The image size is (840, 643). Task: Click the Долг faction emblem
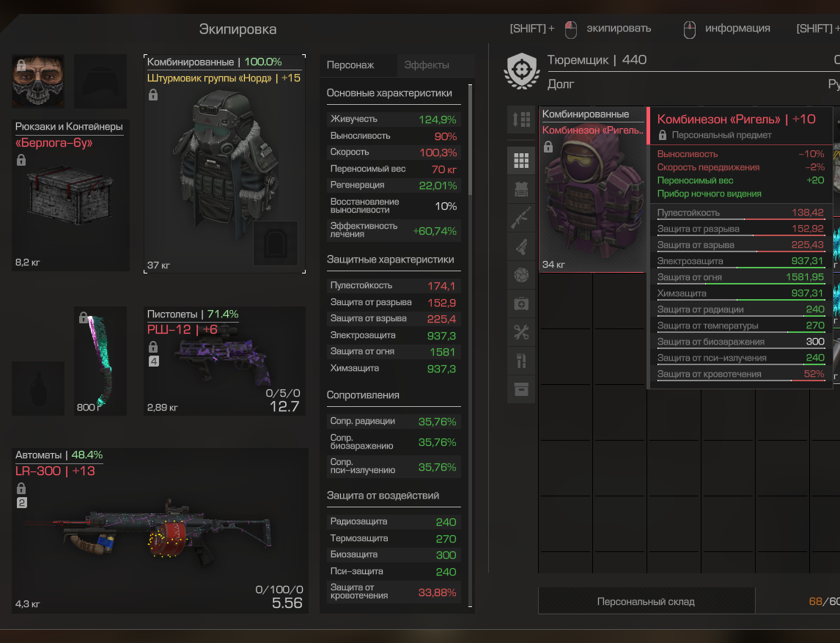(522, 71)
